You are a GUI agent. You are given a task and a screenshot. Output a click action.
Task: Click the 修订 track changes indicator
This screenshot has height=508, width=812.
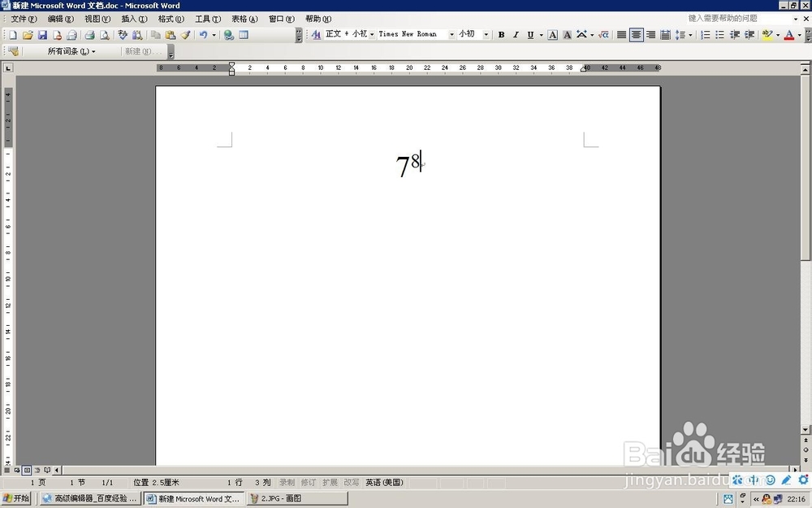click(308, 483)
